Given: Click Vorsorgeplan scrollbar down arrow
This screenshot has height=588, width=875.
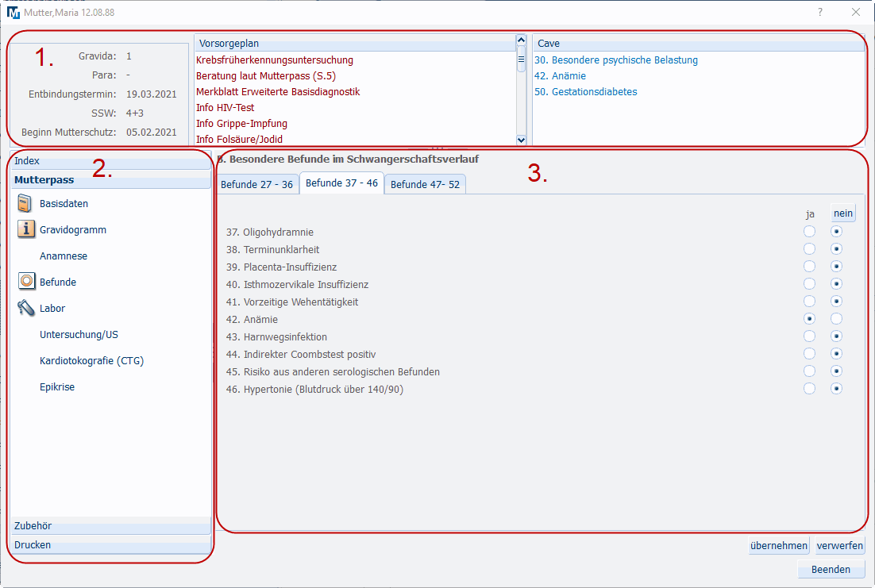Looking at the screenshot, I should tap(521, 140).
